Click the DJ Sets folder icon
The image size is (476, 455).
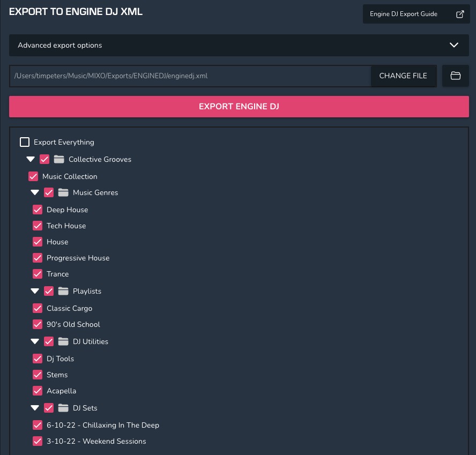(x=63, y=408)
